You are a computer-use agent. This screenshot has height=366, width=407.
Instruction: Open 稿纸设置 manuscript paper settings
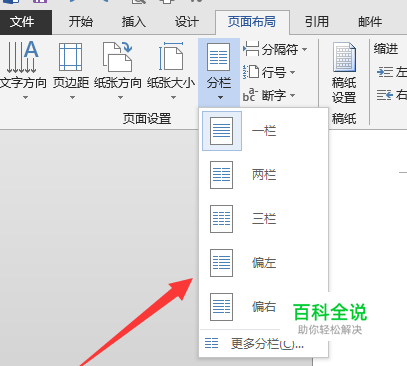[344, 72]
